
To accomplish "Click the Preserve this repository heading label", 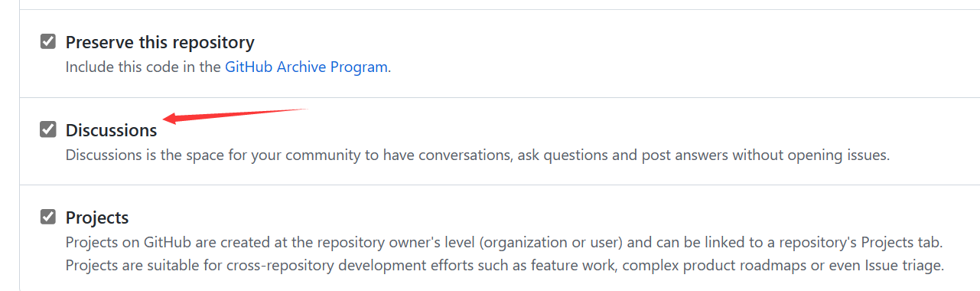I will [x=160, y=42].
